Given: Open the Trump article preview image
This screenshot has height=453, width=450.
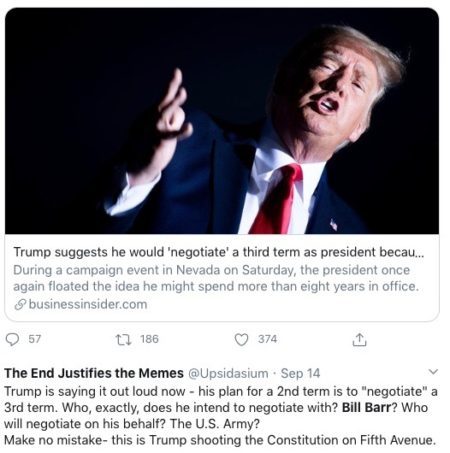Looking at the screenshot, I should coord(222,121).
